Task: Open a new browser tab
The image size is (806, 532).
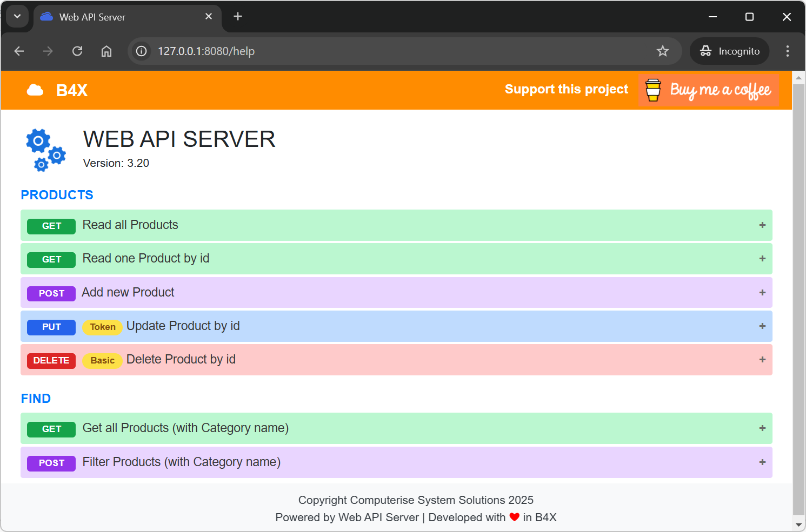Action: coord(238,17)
